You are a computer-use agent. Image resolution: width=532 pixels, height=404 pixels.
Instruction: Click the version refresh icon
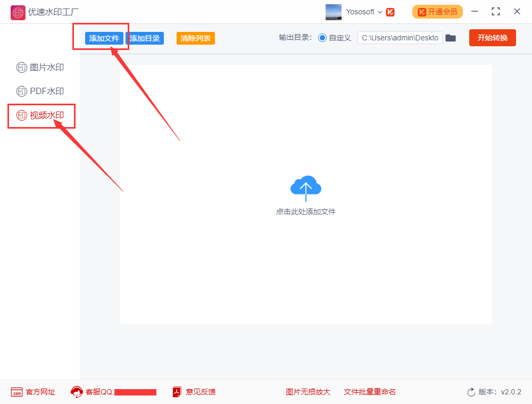(x=470, y=392)
